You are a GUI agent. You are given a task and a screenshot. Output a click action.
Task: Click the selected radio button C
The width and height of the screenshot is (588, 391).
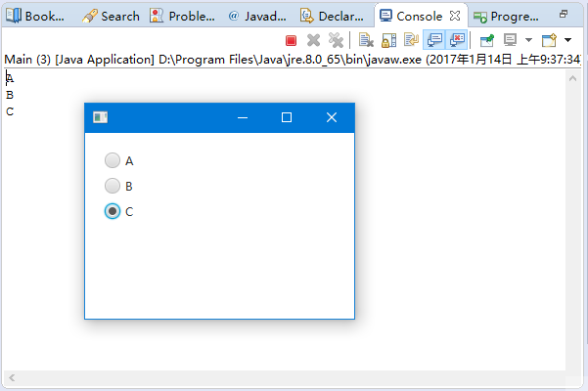(x=113, y=211)
